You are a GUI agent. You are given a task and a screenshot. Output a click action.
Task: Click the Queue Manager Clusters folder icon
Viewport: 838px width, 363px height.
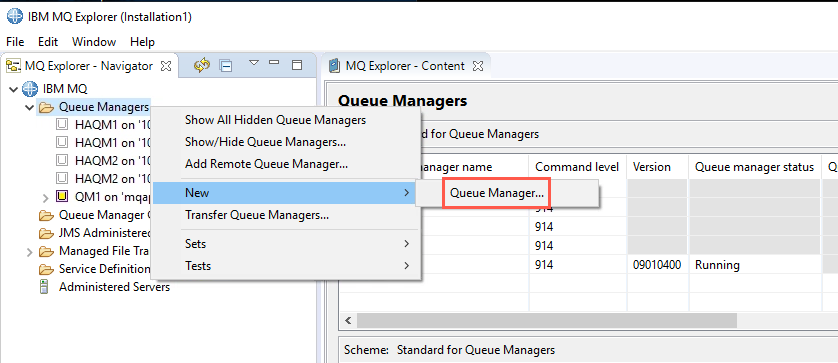47,215
